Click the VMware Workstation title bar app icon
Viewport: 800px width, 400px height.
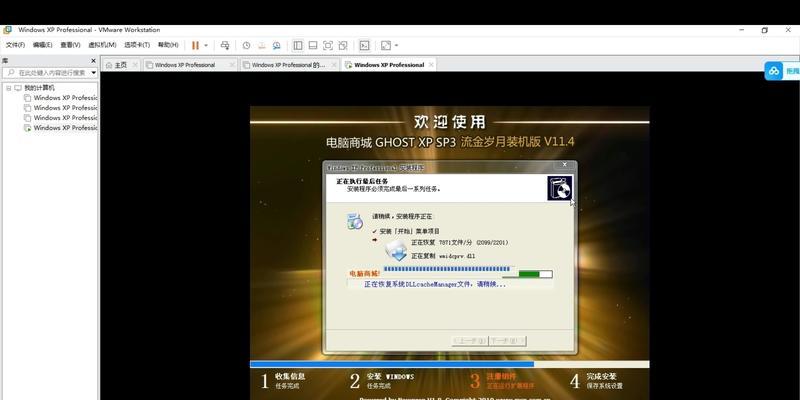click(8, 30)
